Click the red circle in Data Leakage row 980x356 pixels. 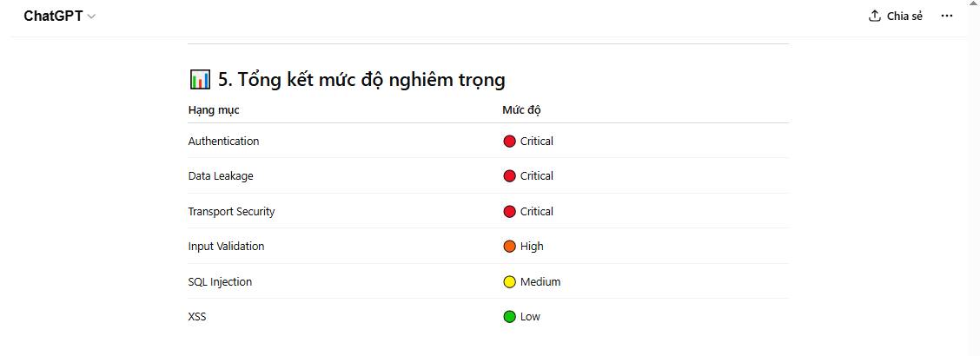click(x=510, y=176)
